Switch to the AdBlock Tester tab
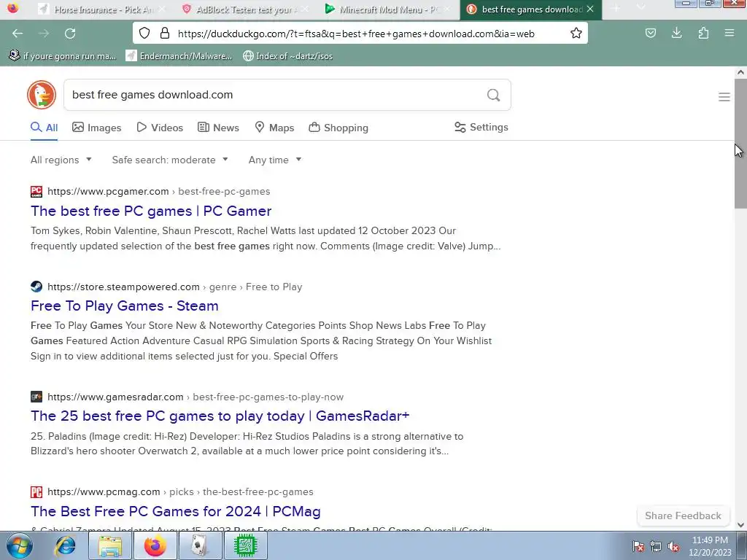747x560 pixels. click(x=245, y=9)
